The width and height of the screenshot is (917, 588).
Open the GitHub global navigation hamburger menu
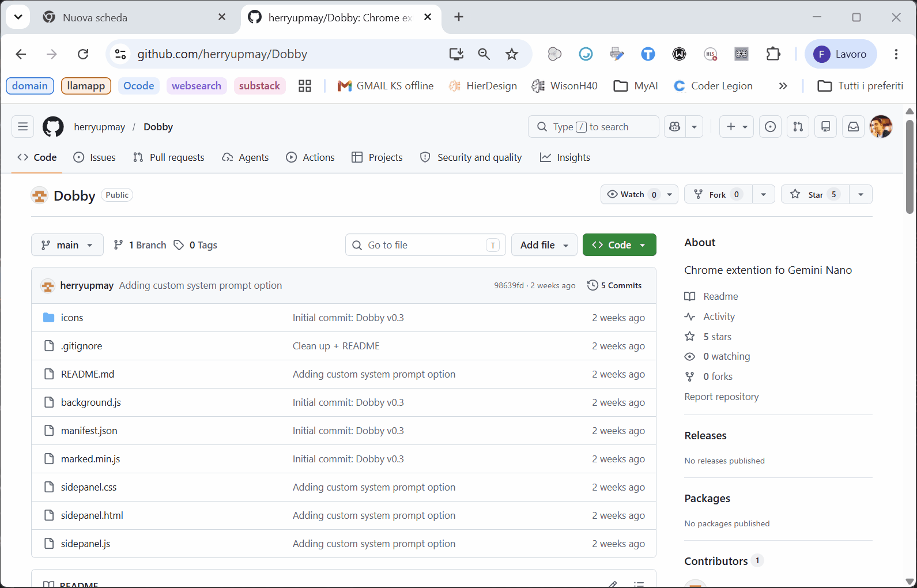(22, 127)
